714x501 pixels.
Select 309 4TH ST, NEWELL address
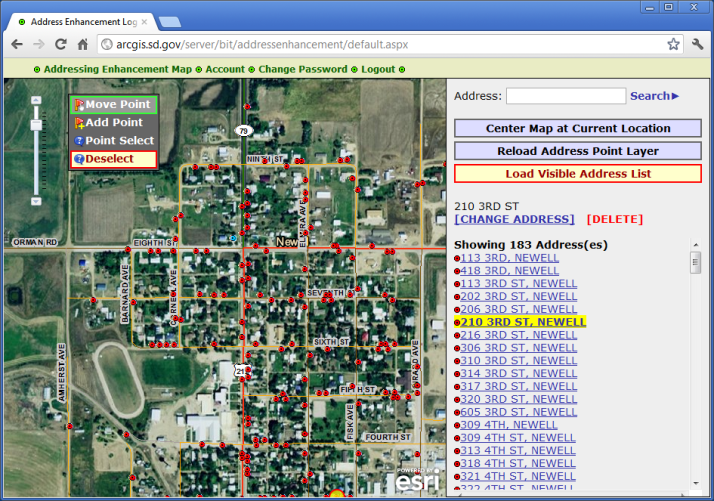point(518,438)
